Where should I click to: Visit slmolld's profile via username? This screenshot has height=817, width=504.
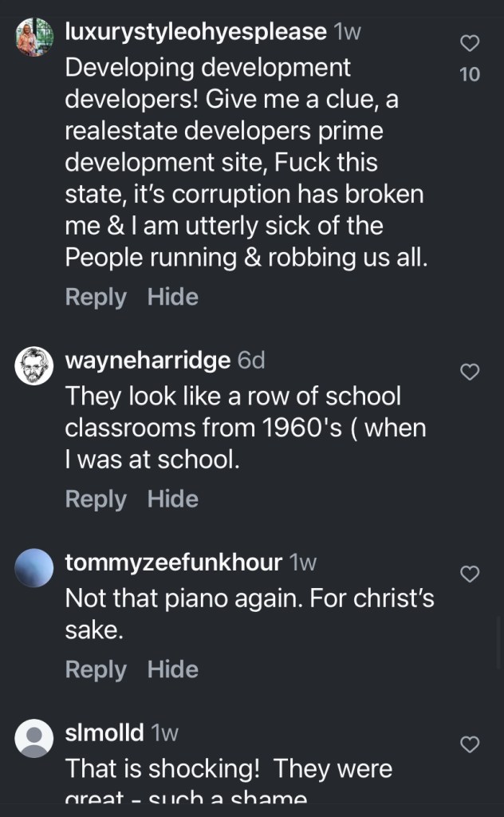tap(104, 732)
